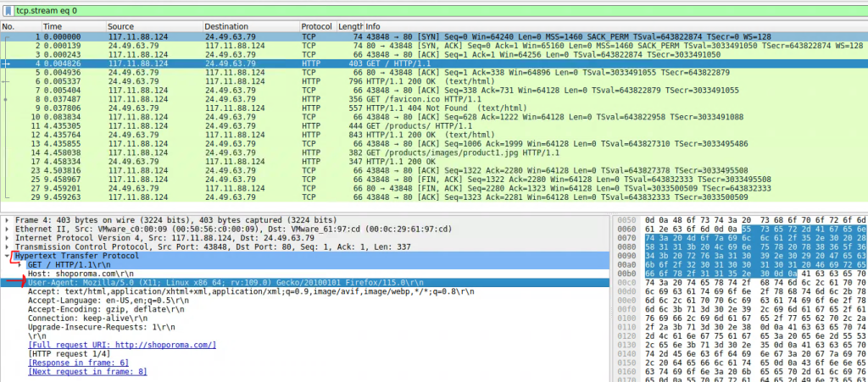Expand the Transmission Control Protocol node

8,247
